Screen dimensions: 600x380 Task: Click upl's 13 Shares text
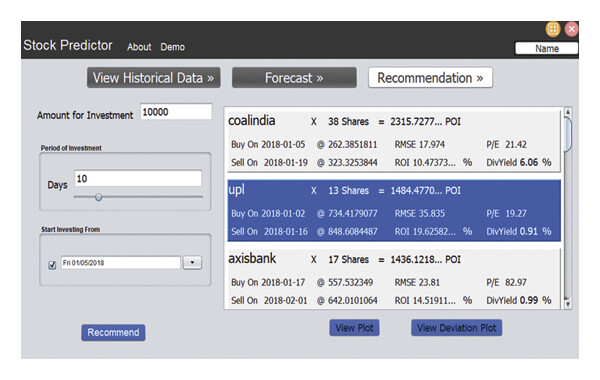tap(348, 191)
